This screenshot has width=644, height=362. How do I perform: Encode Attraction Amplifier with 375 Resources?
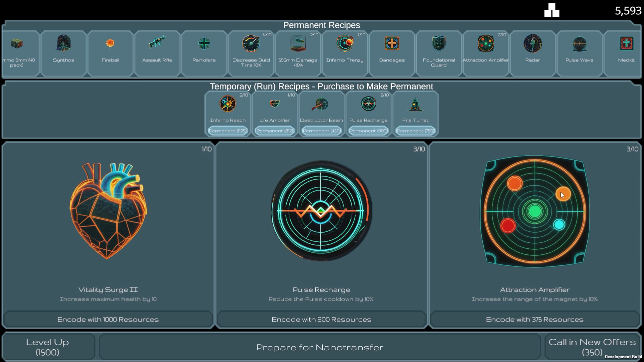click(535, 319)
